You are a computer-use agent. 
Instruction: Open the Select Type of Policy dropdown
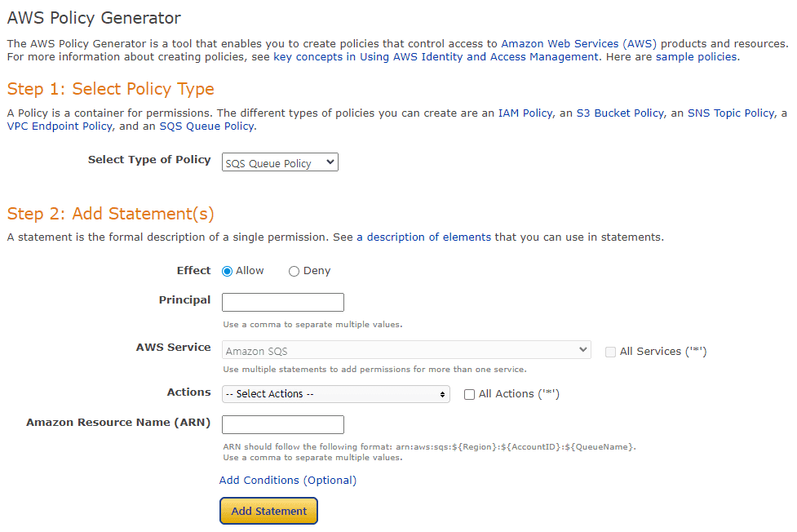280,163
